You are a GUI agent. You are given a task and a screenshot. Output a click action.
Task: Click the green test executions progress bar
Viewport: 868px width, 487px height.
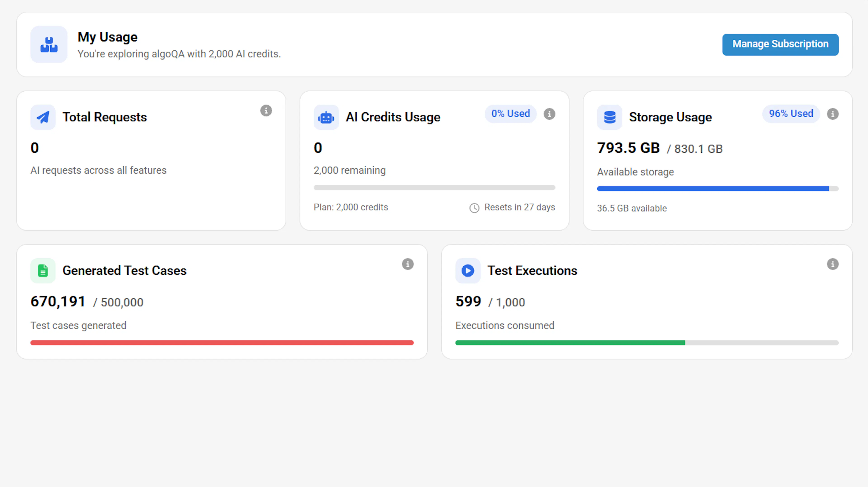(647, 343)
